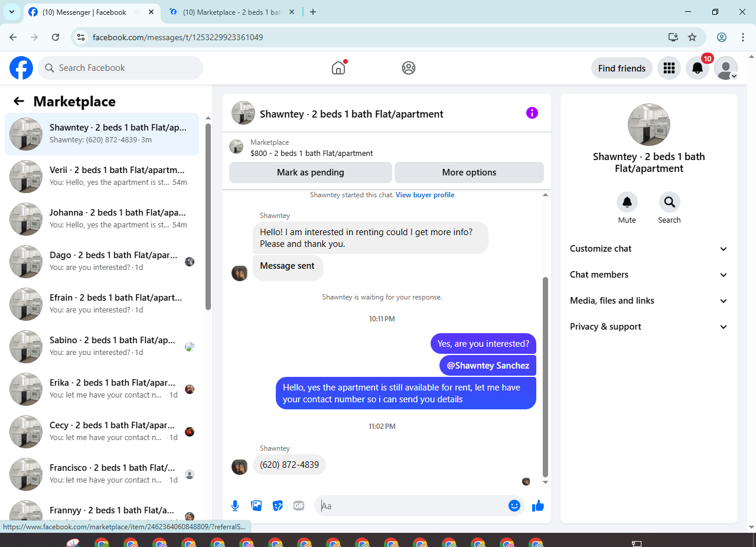756x547 pixels.
Task: Open the account avatar dropdown
Action: [x=726, y=68]
